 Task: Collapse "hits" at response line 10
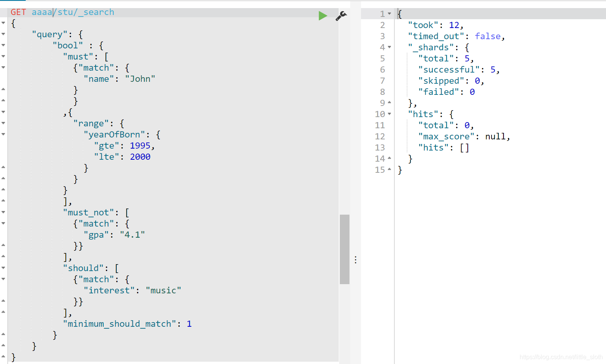click(x=389, y=114)
